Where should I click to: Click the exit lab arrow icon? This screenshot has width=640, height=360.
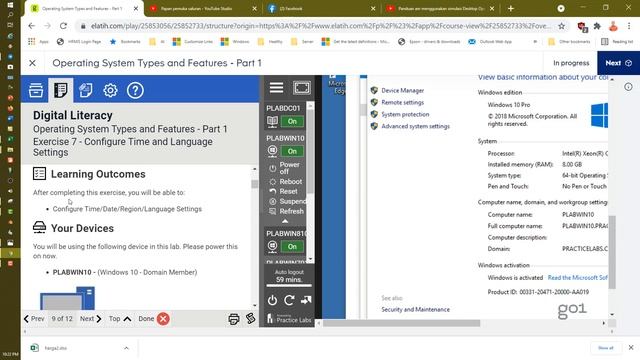click(x=306, y=300)
